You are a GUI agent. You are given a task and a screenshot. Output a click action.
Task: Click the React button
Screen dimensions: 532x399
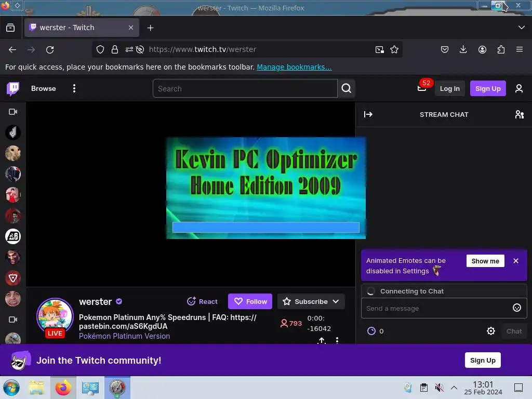[x=202, y=301]
